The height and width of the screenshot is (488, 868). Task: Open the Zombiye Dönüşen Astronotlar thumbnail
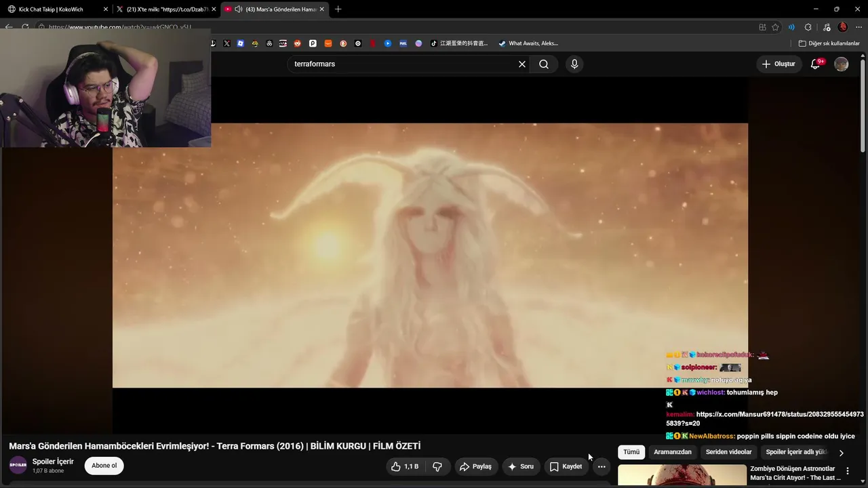pos(682,476)
